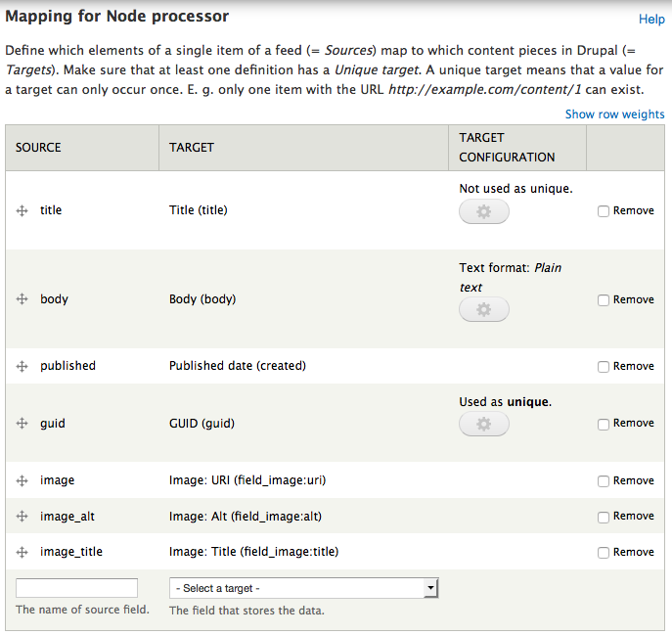Screen dimensions: 672x635
Task: Click the drag handle for image row
Action: pos(22,480)
